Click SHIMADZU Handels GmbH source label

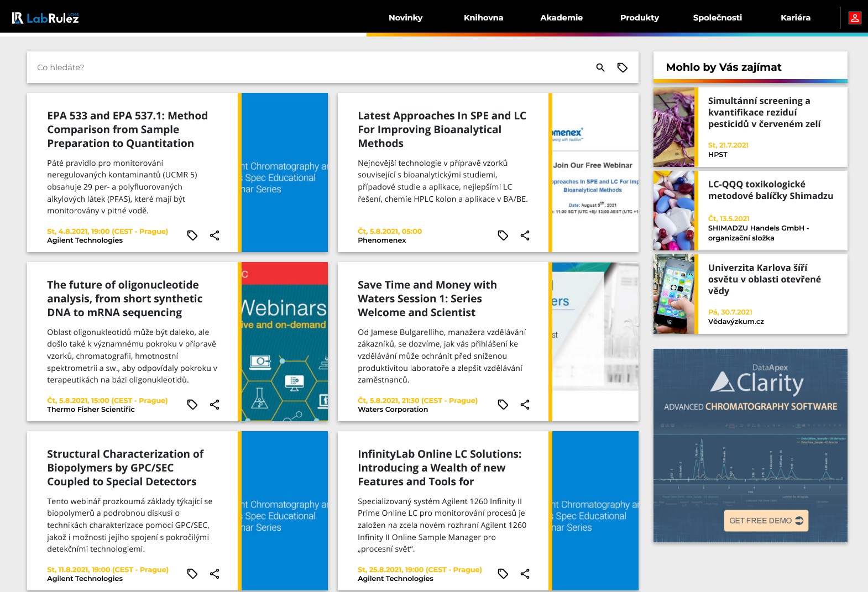point(759,233)
